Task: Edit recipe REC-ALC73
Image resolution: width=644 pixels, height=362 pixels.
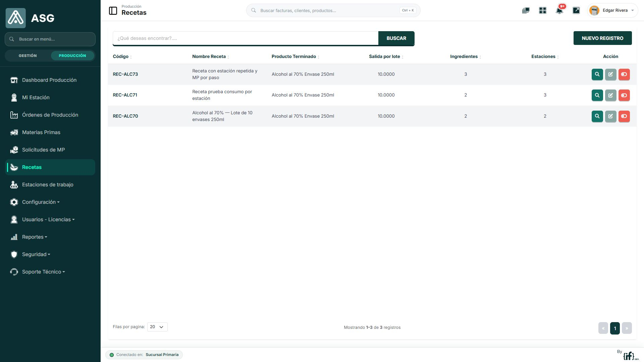Action: (x=610, y=74)
